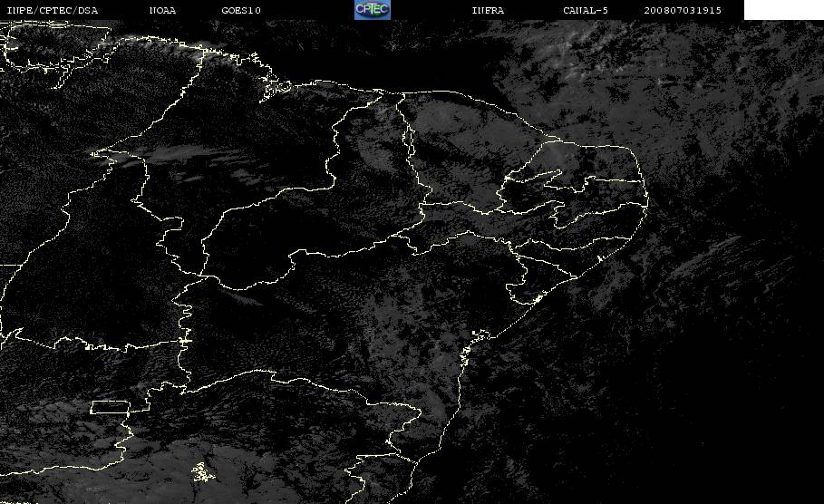
Task: Click the NOAA label in header
Action: (x=162, y=10)
